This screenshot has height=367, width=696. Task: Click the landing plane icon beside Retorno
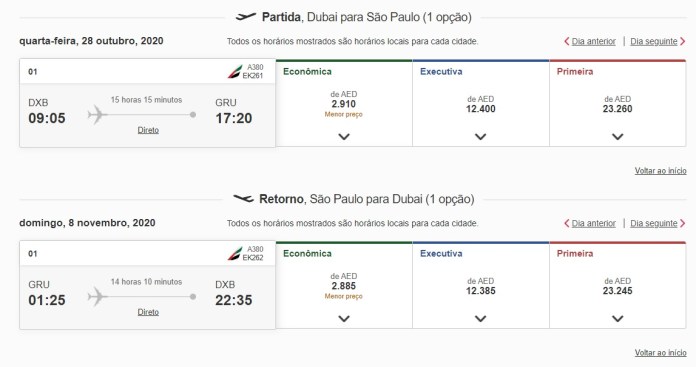(243, 198)
